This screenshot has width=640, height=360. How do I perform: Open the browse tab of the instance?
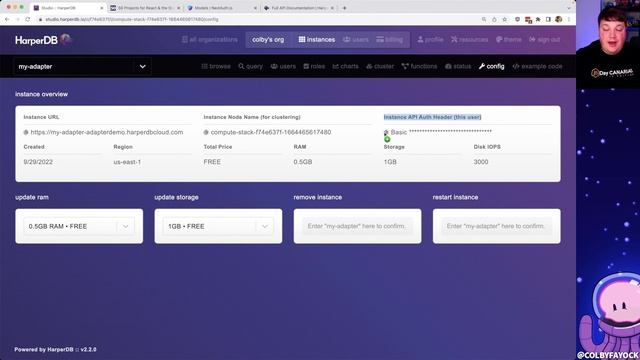[216, 66]
